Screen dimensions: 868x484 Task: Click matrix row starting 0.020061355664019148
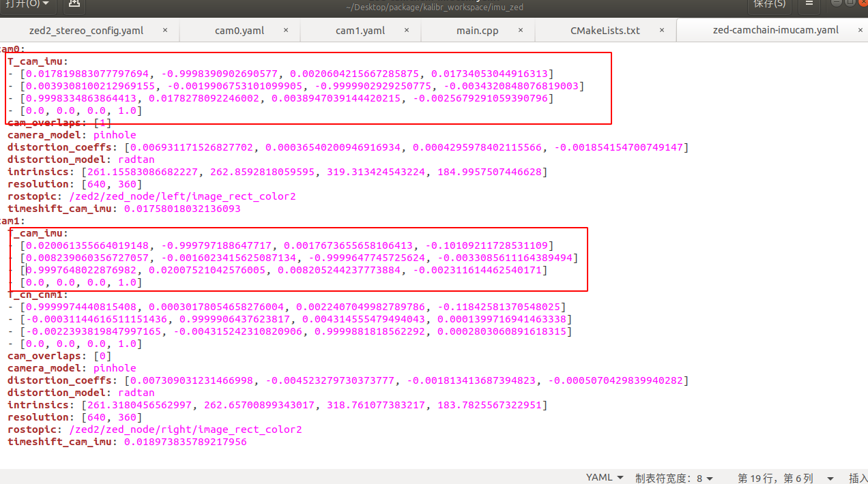pyautogui.click(x=280, y=245)
